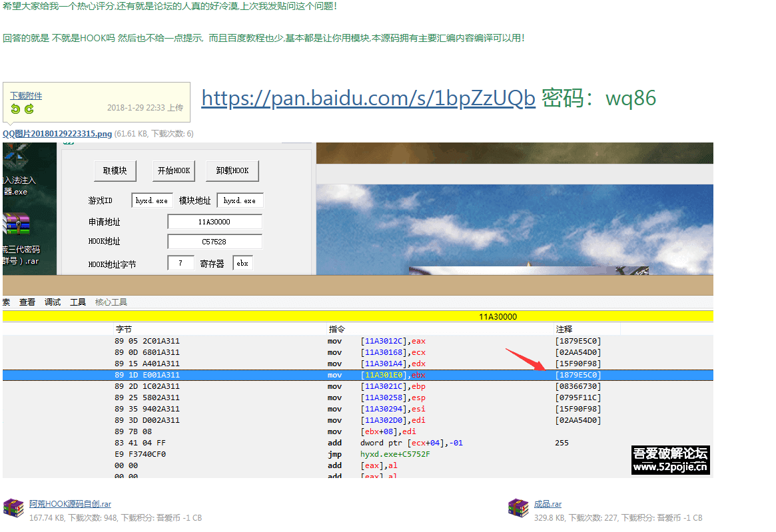Click the 下载附件 link
776x532 pixels.
point(25,95)
